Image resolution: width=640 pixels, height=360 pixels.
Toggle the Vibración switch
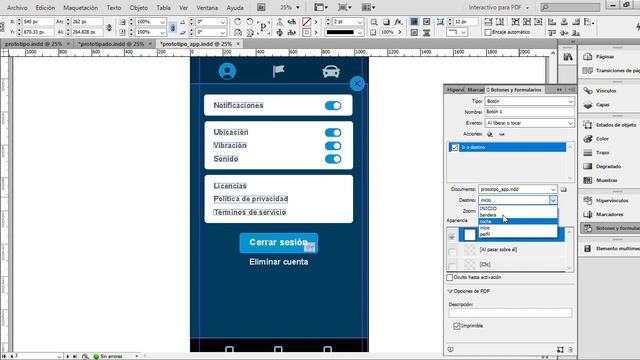(333, 146)
